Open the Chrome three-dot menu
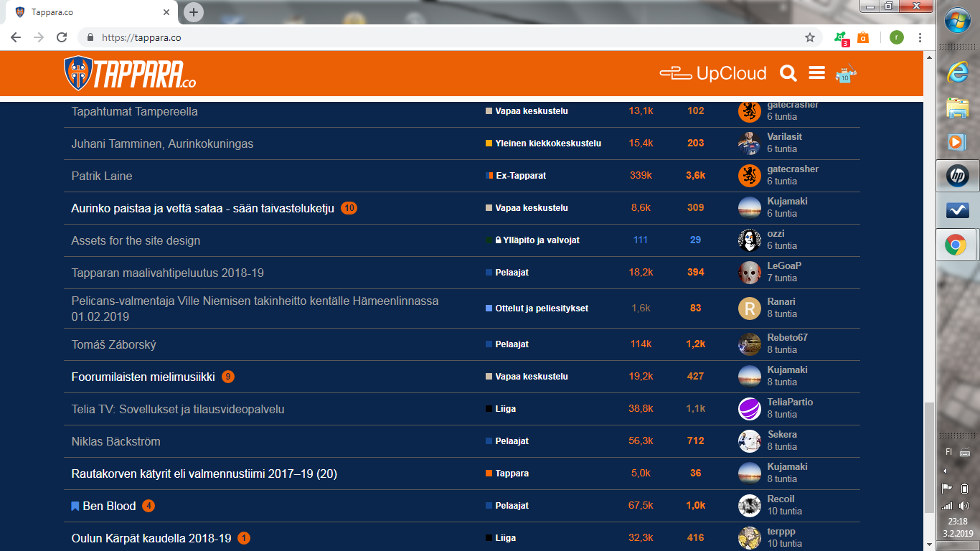 click(920, 37)
